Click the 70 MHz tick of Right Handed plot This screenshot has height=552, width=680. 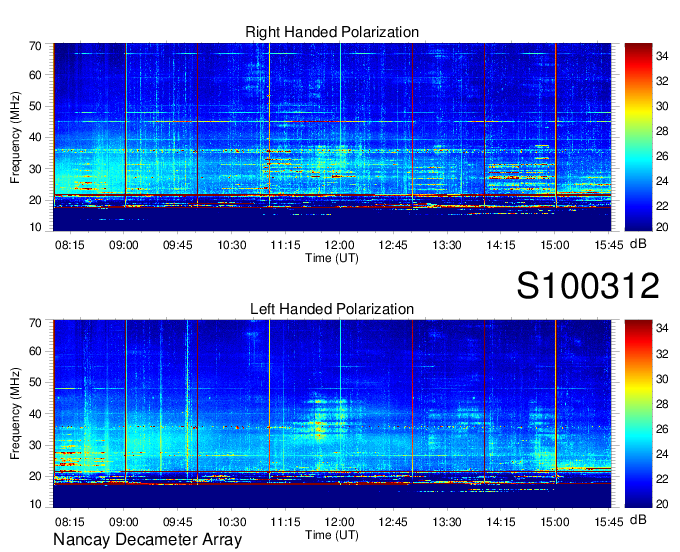pos(35,45)
